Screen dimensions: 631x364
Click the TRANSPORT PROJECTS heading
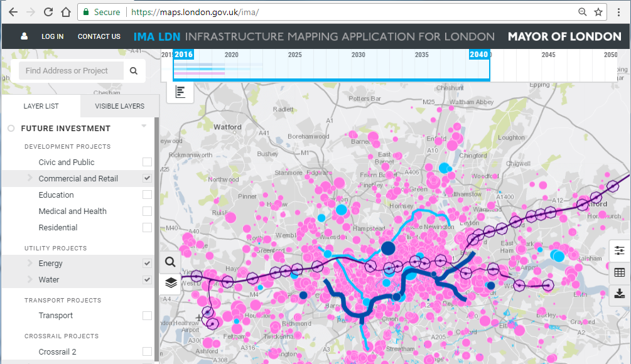[x=63, y=300]
